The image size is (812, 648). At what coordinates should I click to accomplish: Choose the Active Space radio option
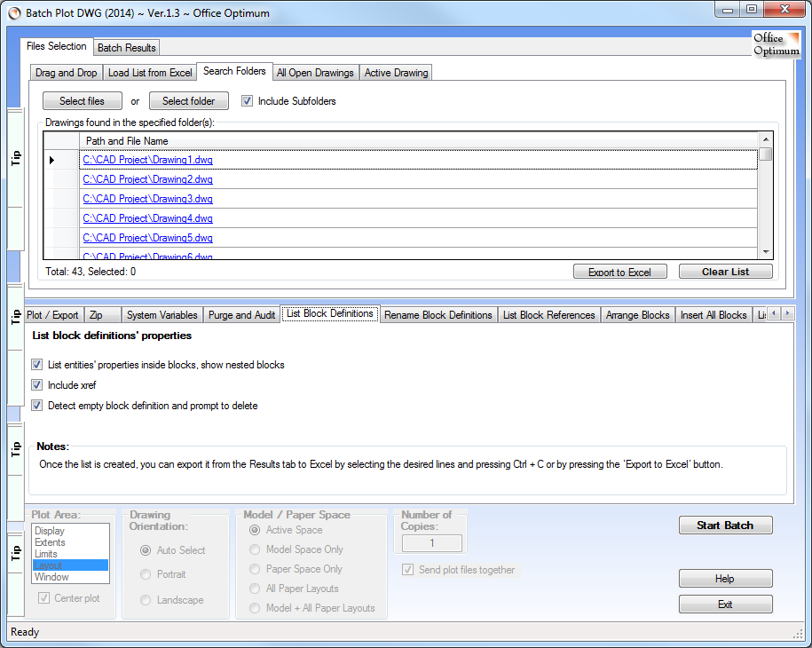(255, 530)
